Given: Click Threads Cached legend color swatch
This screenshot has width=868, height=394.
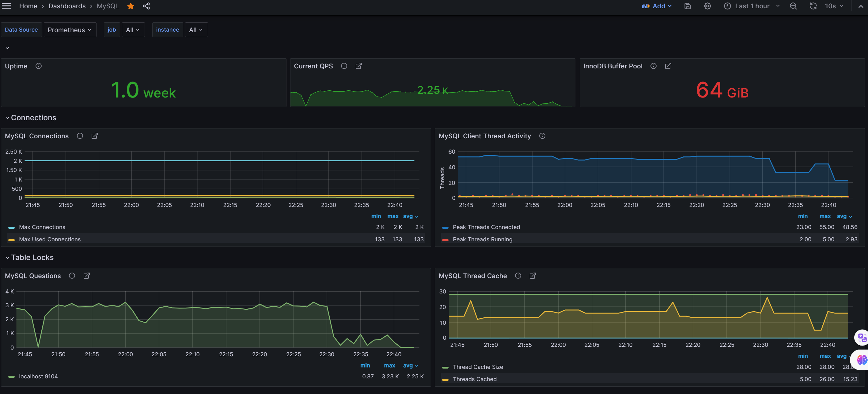Looking at the screenshot, I should click(x=445, y=380).
